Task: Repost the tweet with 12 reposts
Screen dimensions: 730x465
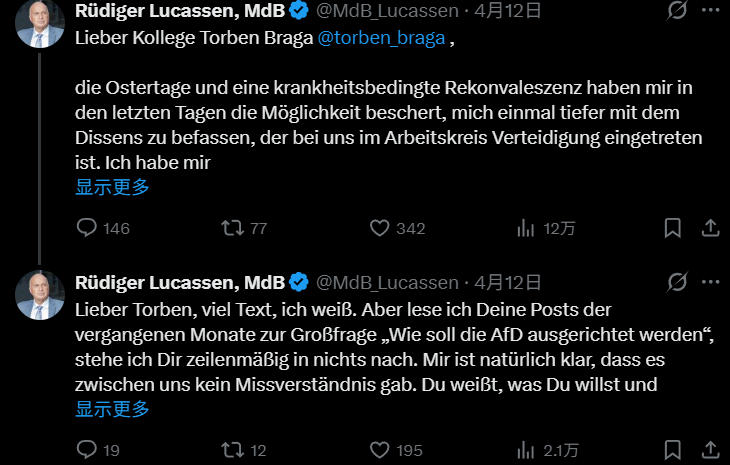Action: (232, 450)
